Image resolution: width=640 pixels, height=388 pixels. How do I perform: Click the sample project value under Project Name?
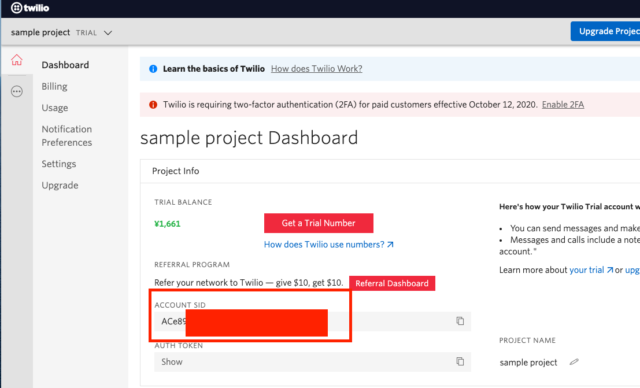[528, 362]
